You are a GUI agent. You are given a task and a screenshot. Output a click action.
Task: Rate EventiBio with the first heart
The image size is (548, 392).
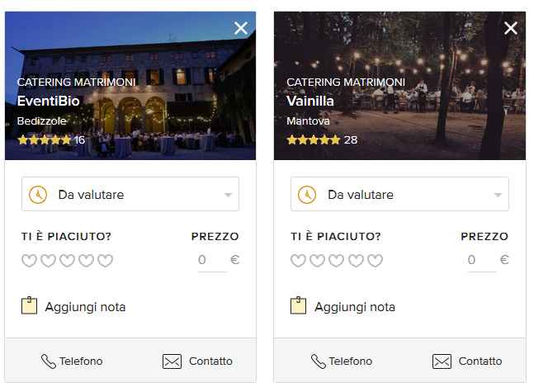(29, 261)
